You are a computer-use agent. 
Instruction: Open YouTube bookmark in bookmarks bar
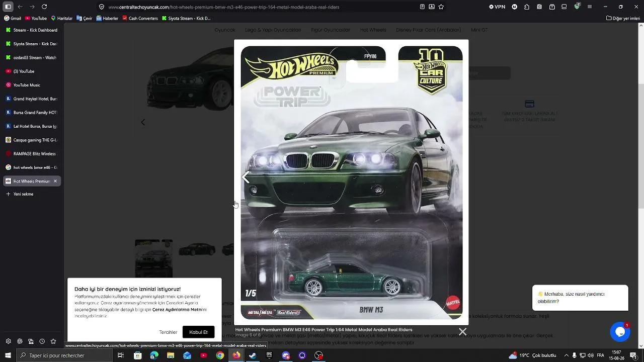pos(36,19)
